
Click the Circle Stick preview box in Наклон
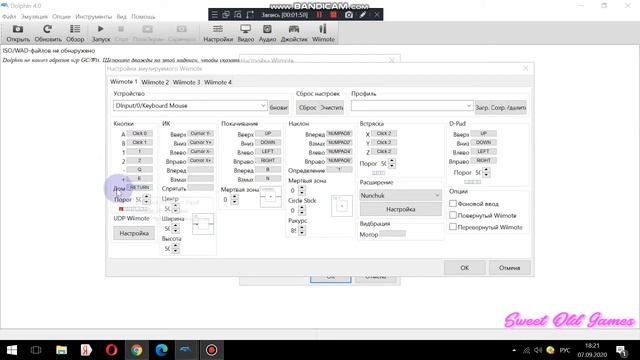342,206
